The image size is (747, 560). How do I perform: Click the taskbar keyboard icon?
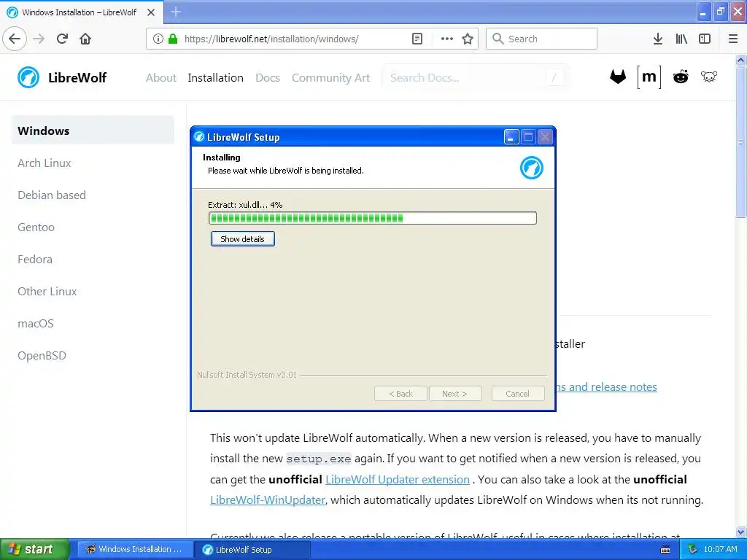(665, 550)
